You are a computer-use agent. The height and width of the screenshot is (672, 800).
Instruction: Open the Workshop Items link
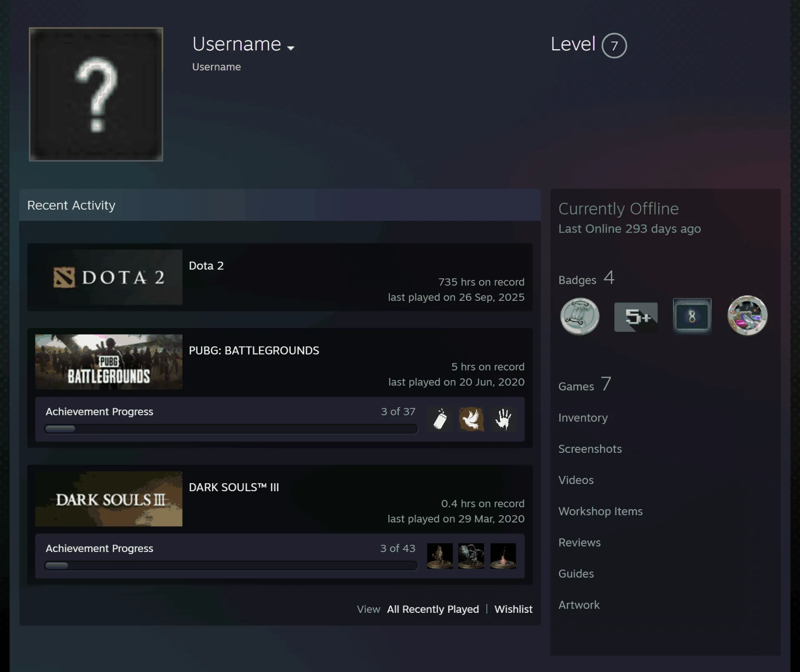600,511
